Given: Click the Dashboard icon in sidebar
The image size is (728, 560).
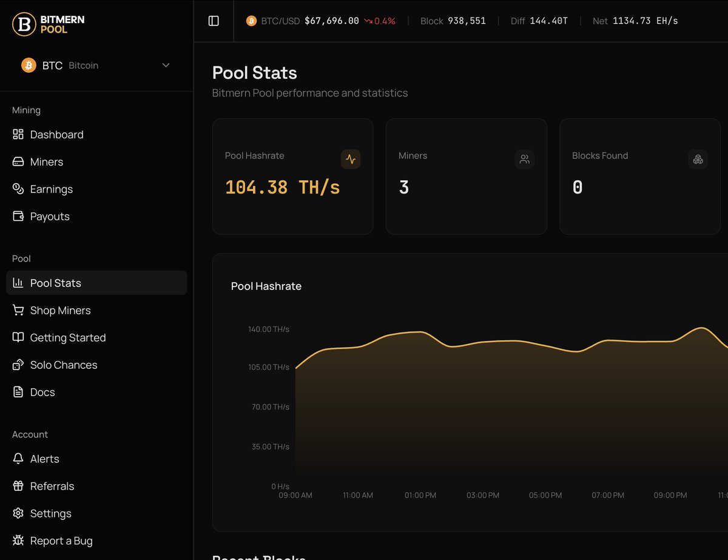Looking at the screenshot, I should point(18,134).
